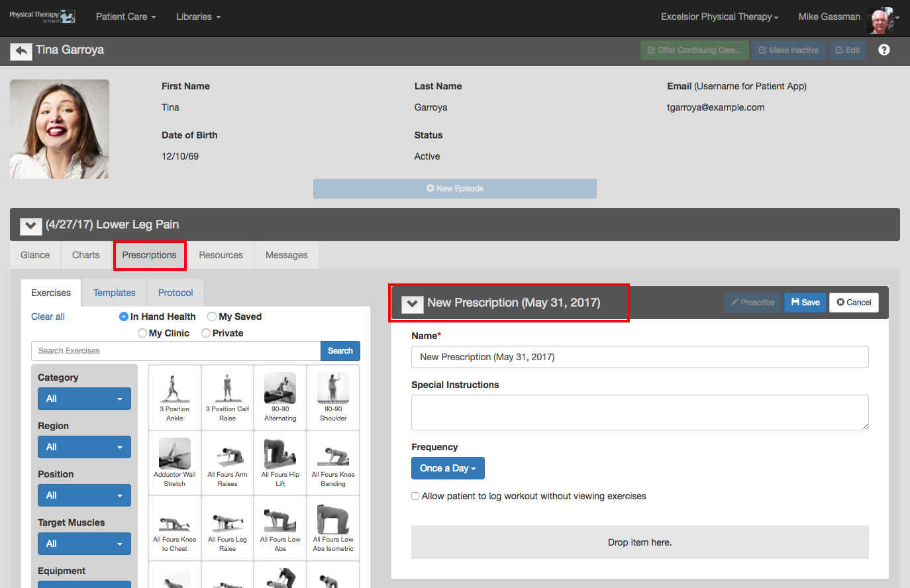910x588 pixels.
Task: Click the Clear all link
Action: tap(48, 317)
